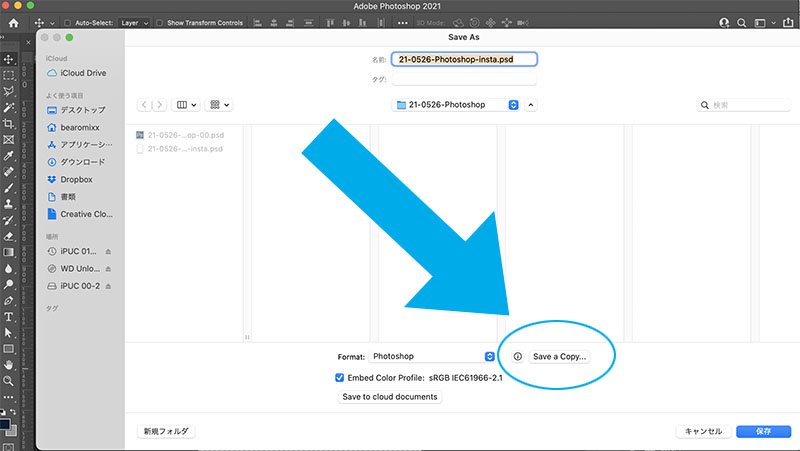Image resolution: width=800 pixels, height=451 pixels.
Task: Click the 検索 search field
Action: click(743, 105)
